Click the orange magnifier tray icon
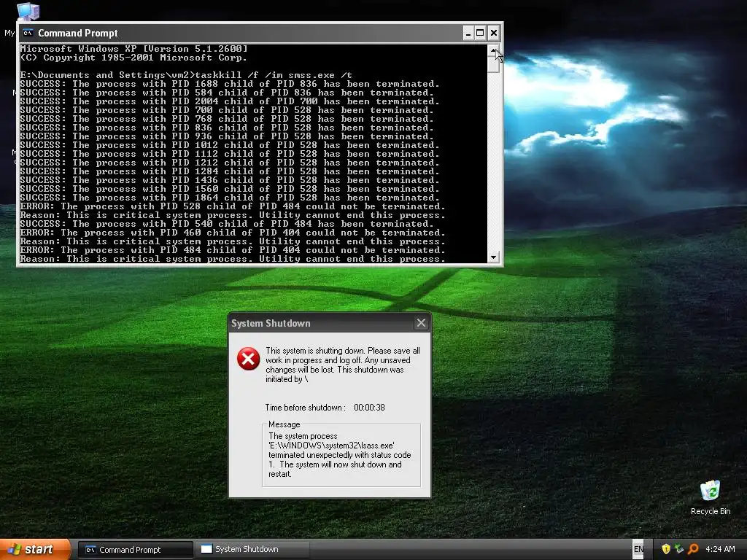 click(x=693, y=549)
